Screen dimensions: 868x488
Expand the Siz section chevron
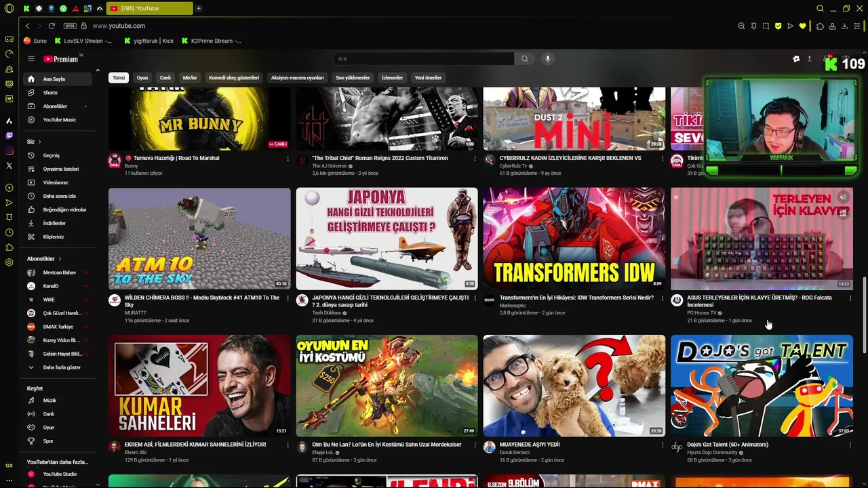(x=39, y=142)
